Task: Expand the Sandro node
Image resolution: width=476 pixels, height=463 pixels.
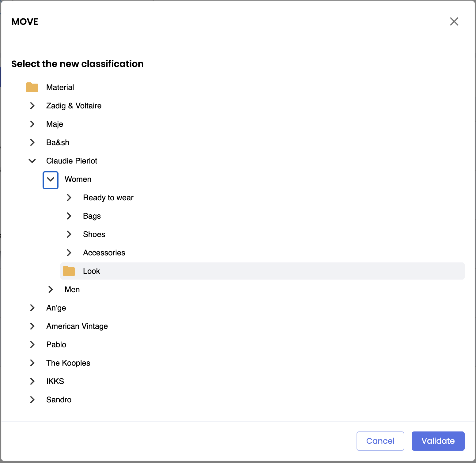Action: (x=32, y=400)
